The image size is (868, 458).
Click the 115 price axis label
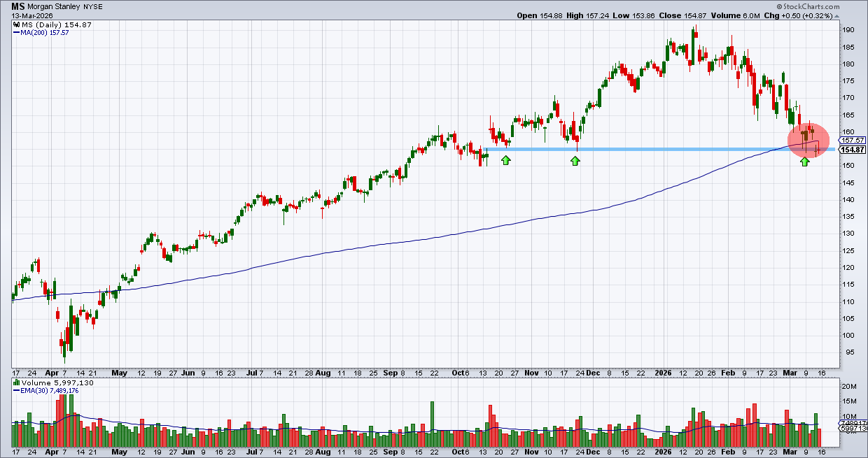point(848,285)
